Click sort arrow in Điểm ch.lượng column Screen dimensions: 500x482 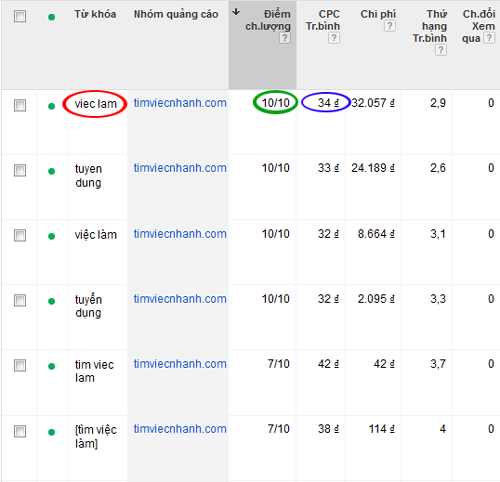tap(236, 12)
